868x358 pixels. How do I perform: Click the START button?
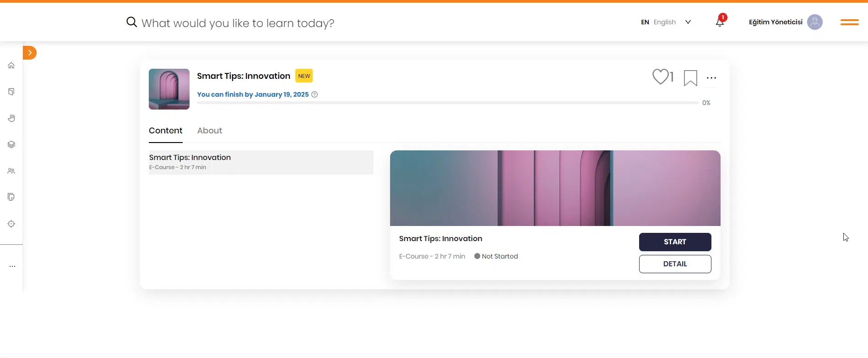[675, 242]
